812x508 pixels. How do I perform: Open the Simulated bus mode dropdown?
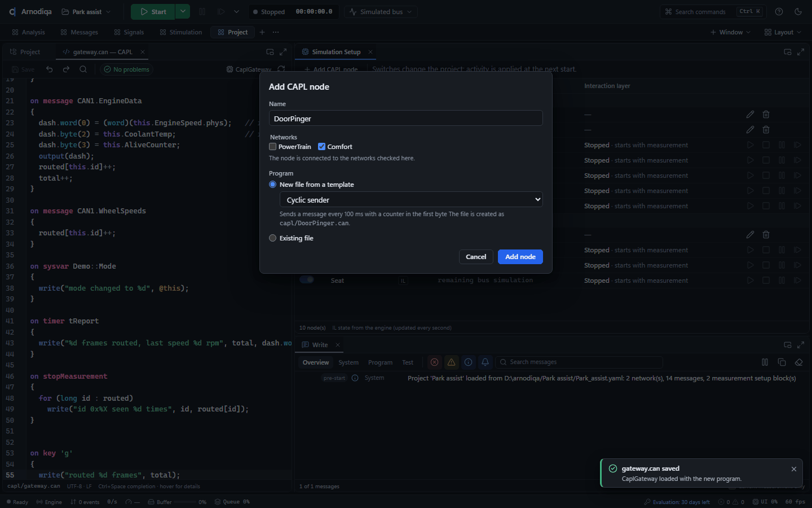[382, 11]
